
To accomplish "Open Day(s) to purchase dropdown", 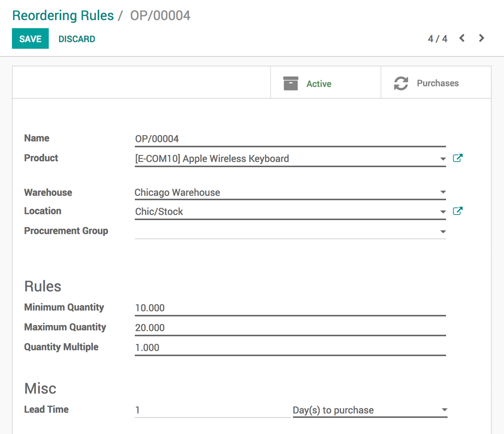I will point(444,410).
